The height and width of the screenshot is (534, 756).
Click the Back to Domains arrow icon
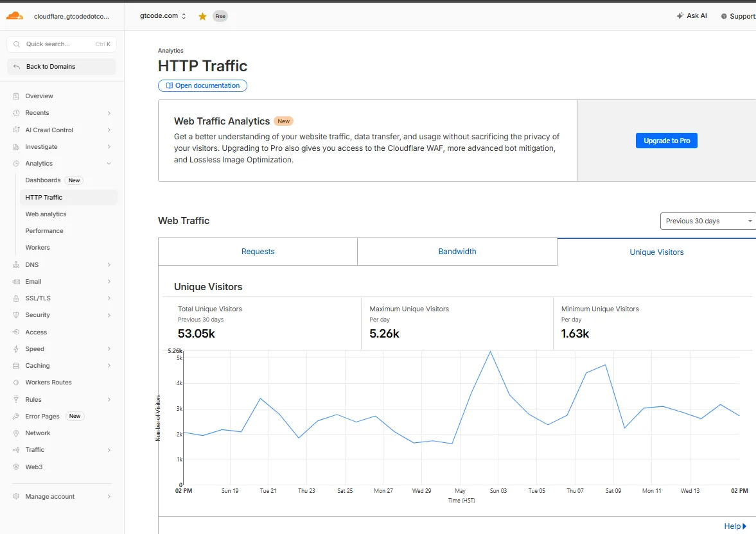pyautogui.click(x=17, y=67)
